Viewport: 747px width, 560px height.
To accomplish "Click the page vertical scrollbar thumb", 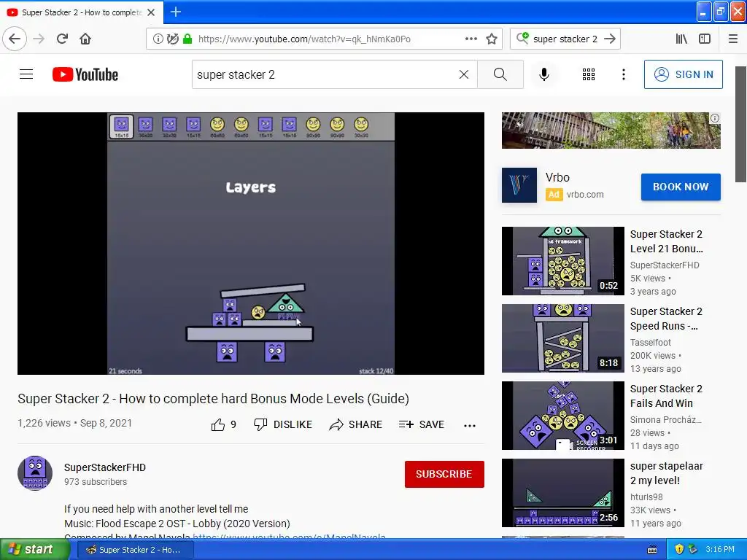I will pyautogui.click(x=740, y=124).
